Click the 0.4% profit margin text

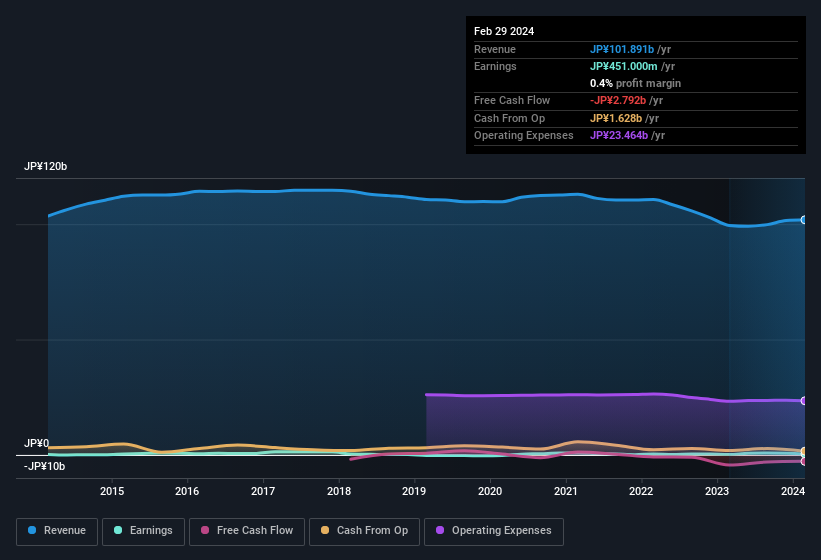(635, 83)
